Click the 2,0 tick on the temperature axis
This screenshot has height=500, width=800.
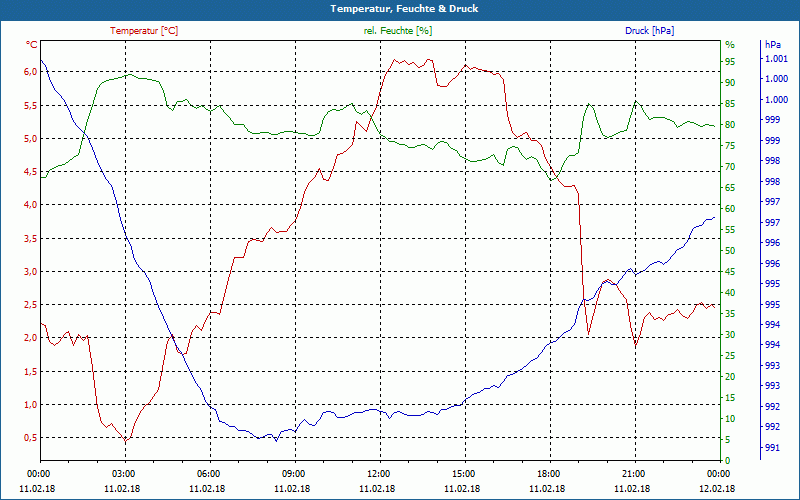(x=31, y=338)
